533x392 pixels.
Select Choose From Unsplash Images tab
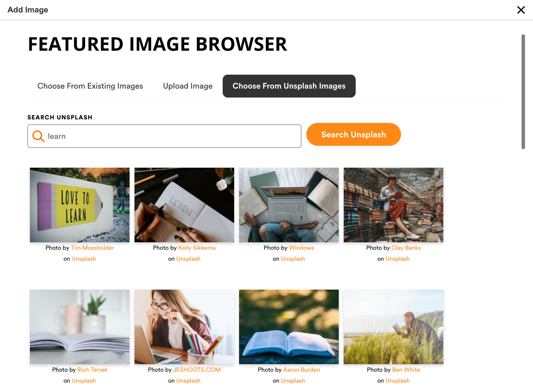(289, 86)
